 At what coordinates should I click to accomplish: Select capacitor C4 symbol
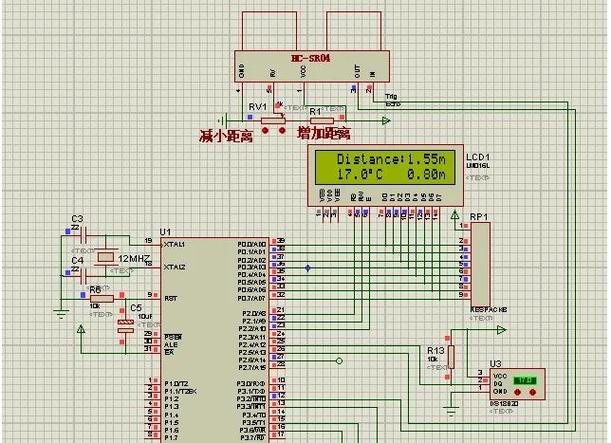tap(83, 276)
